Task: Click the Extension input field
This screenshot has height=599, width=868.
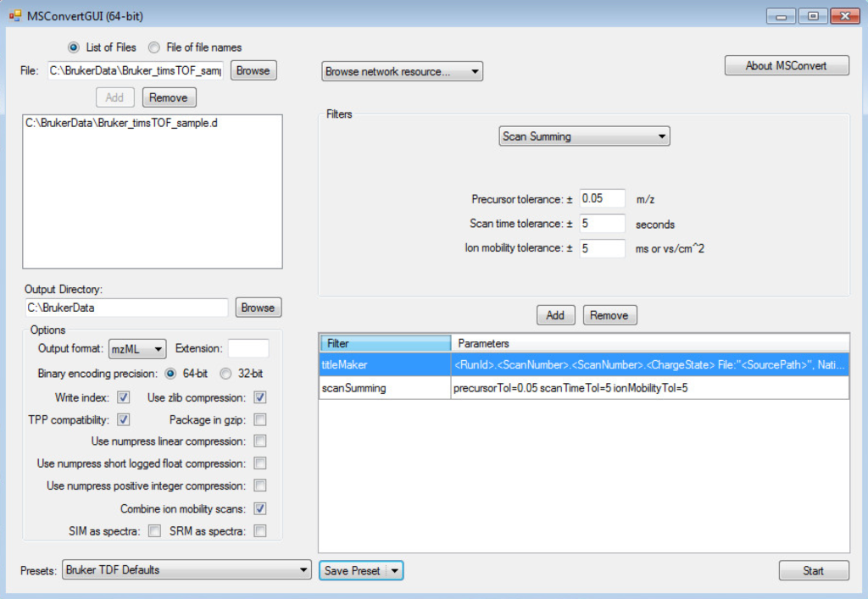Action: point(248,348)
